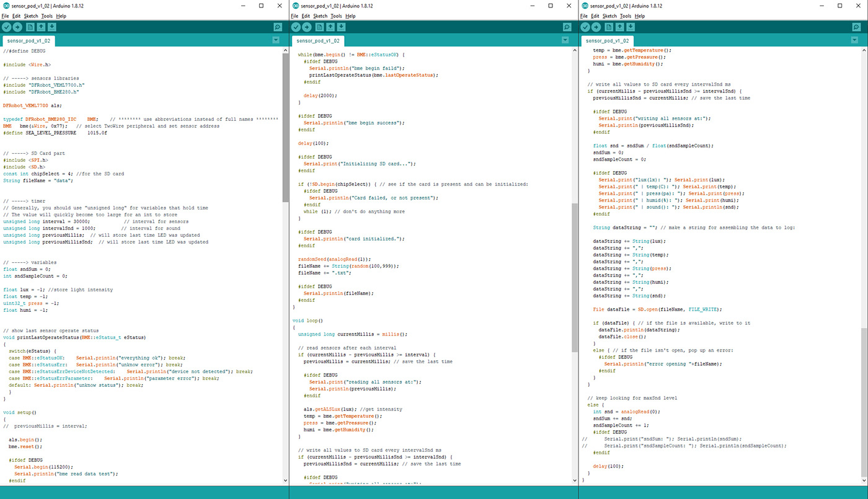Viewport: 868px width, 499px height.
Task: Expand tab options arrow in the right window
Action: [x=855, y=40]
